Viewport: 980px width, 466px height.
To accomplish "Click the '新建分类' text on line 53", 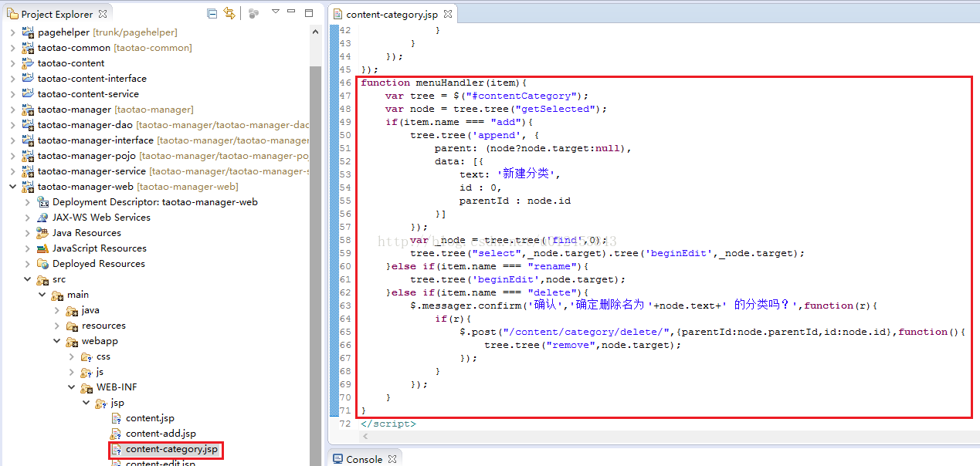I will pyautogui.click(x=526, y=174).
